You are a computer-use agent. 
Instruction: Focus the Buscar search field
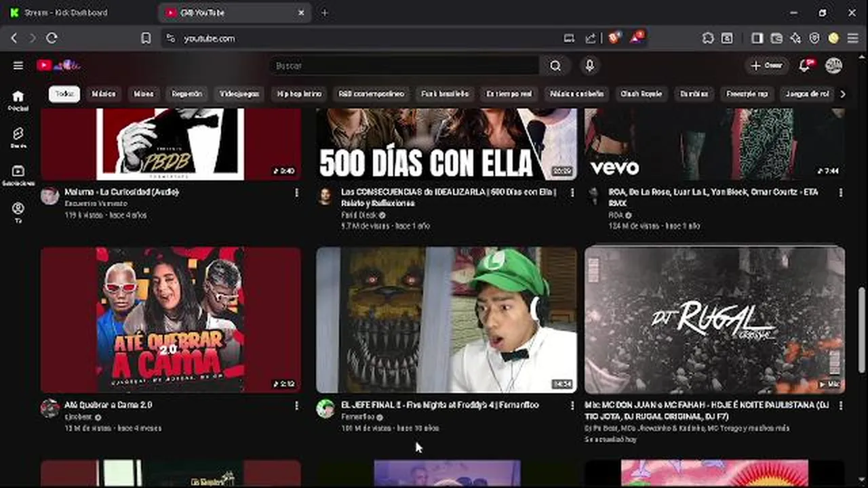pos(403,66)
